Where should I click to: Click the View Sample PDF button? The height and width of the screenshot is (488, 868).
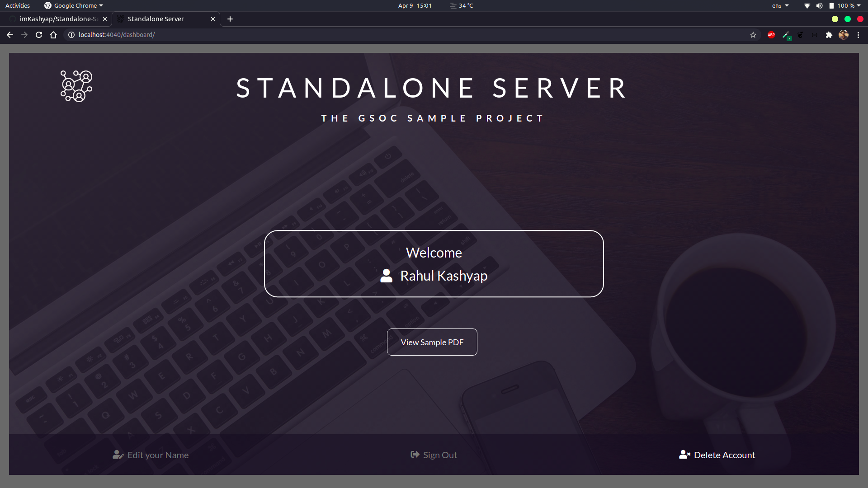pyautogui.click(x=432, y=342)
